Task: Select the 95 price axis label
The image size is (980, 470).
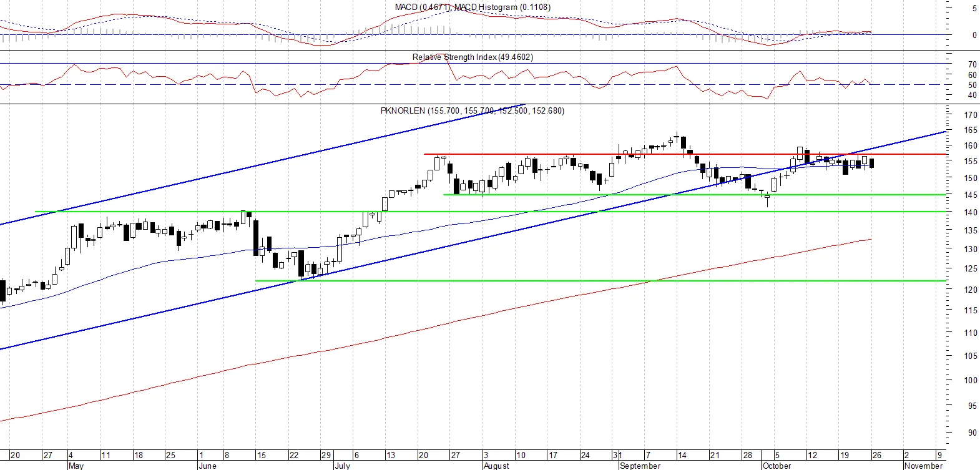Action: 973,406
